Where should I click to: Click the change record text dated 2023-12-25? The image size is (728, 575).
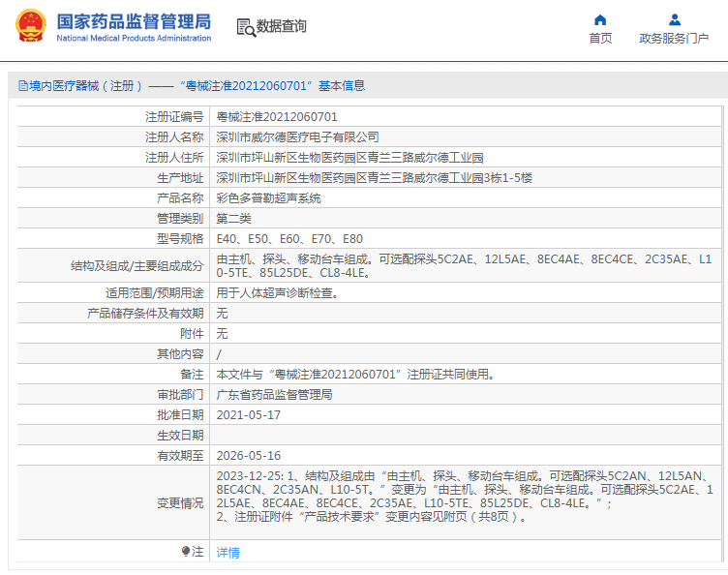pyautogui.click(x=465, y=496)
